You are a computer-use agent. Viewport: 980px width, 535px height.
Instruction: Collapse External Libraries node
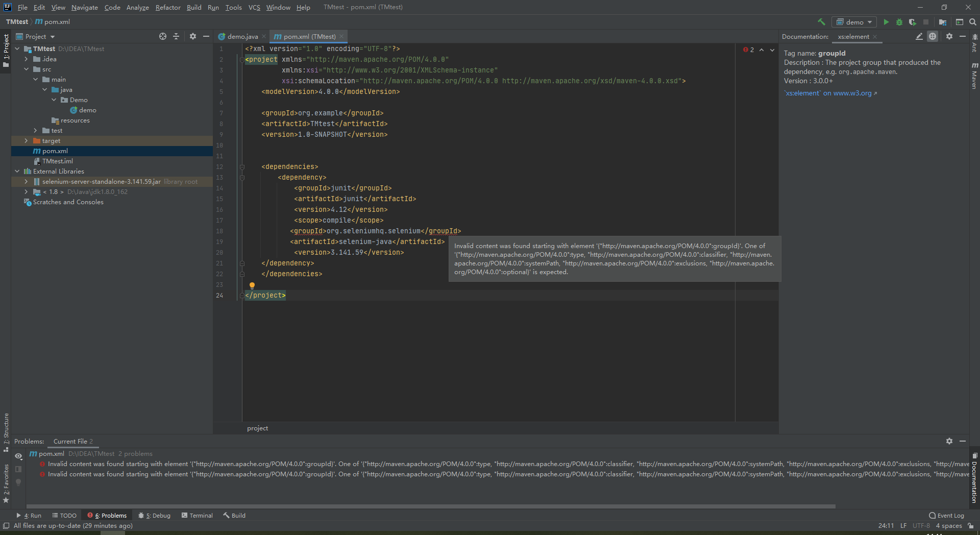tap(17, 171)
